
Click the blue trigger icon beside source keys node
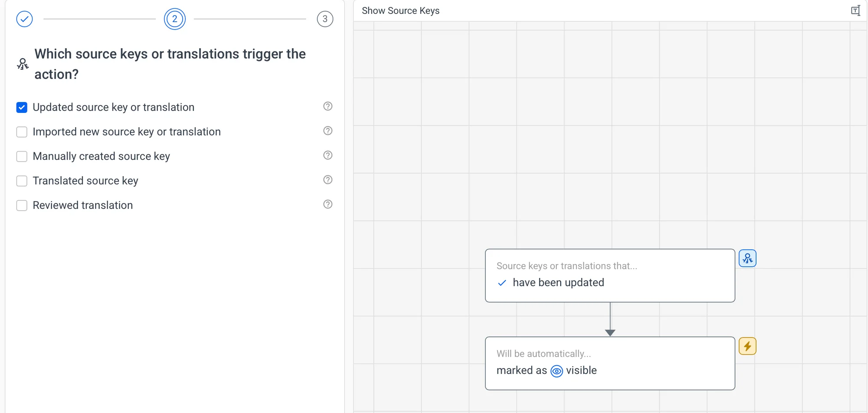pos(747,258)
